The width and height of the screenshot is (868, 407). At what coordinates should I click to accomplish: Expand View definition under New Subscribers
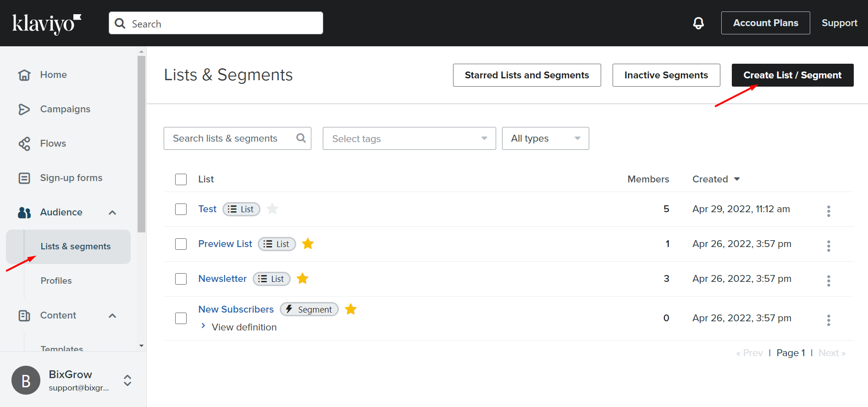[243, 327]
